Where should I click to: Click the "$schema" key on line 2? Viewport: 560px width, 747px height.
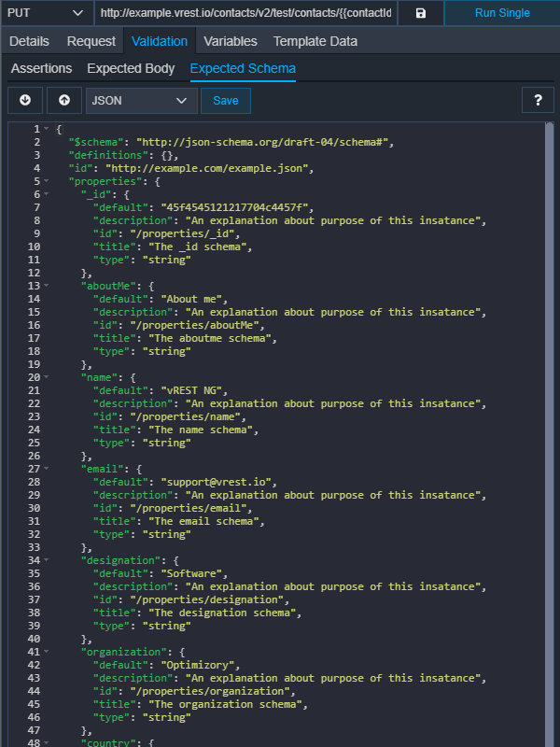click(96, 142)
